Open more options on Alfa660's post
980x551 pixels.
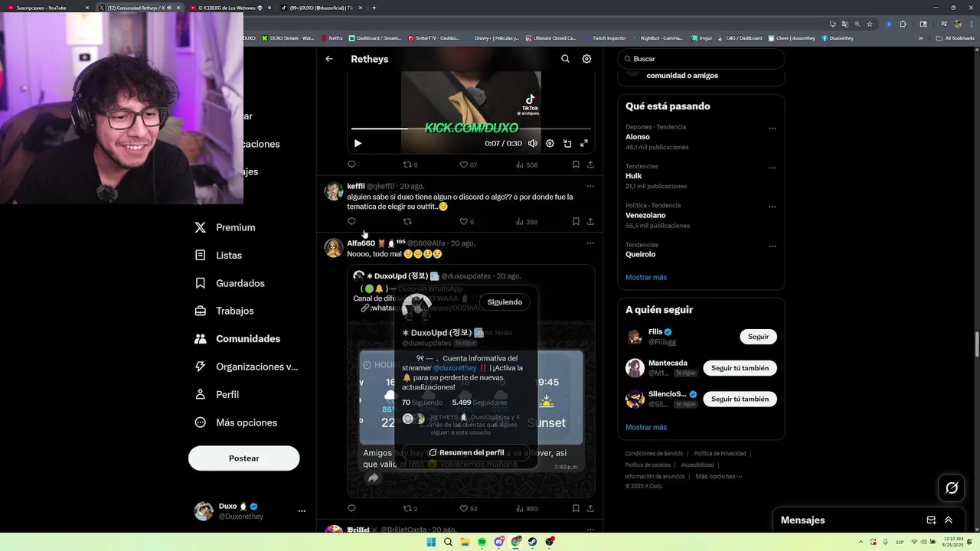[x=590, y=243]
